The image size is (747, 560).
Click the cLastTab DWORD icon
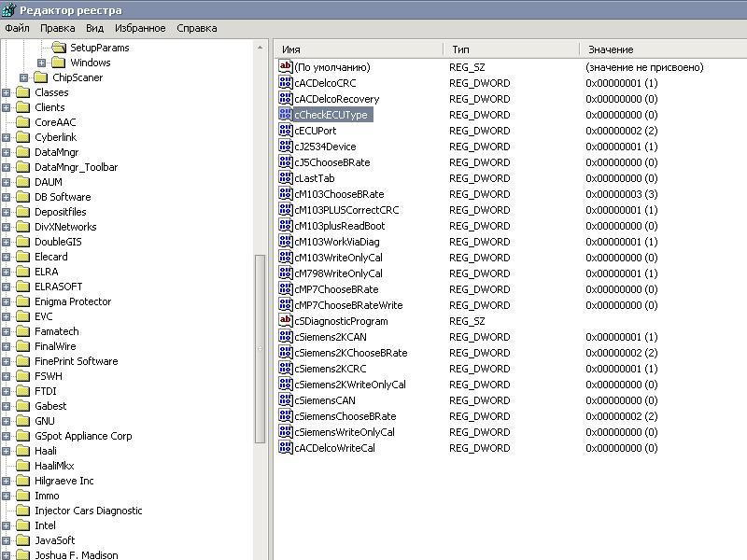286,178
